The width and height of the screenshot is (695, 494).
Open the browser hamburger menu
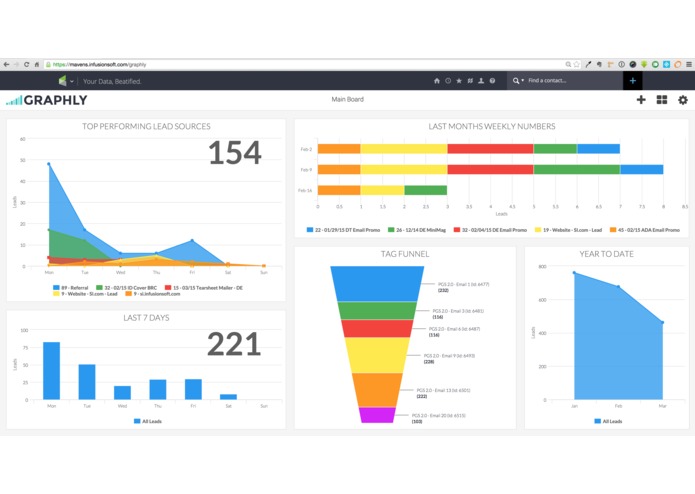click(x=689, y=64)
